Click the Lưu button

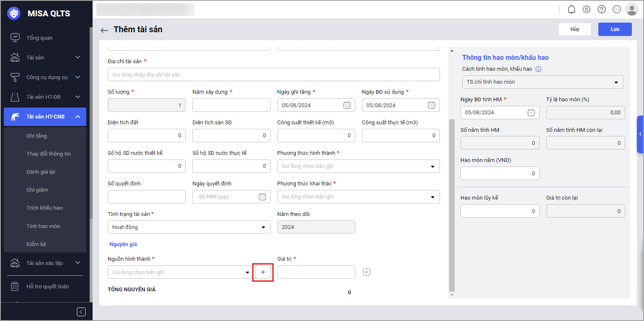(x=615, y=29)
